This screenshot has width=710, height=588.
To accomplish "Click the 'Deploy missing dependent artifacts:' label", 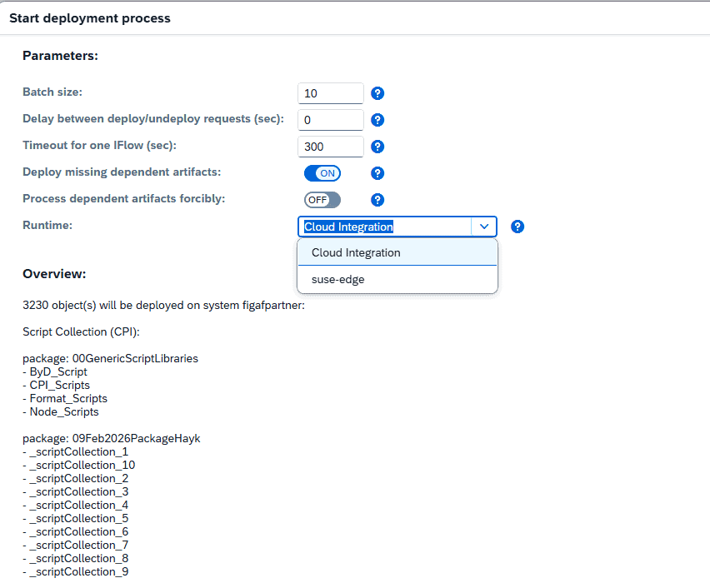I will click(x=122, y=172).
